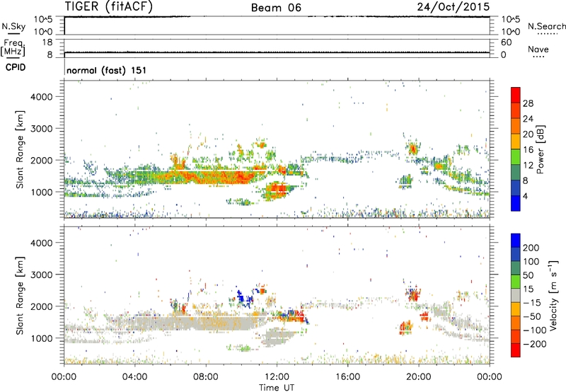
Task: Click the red bottom of velocity colorbar
Action: pyautogui.click(x=516, y=350)
